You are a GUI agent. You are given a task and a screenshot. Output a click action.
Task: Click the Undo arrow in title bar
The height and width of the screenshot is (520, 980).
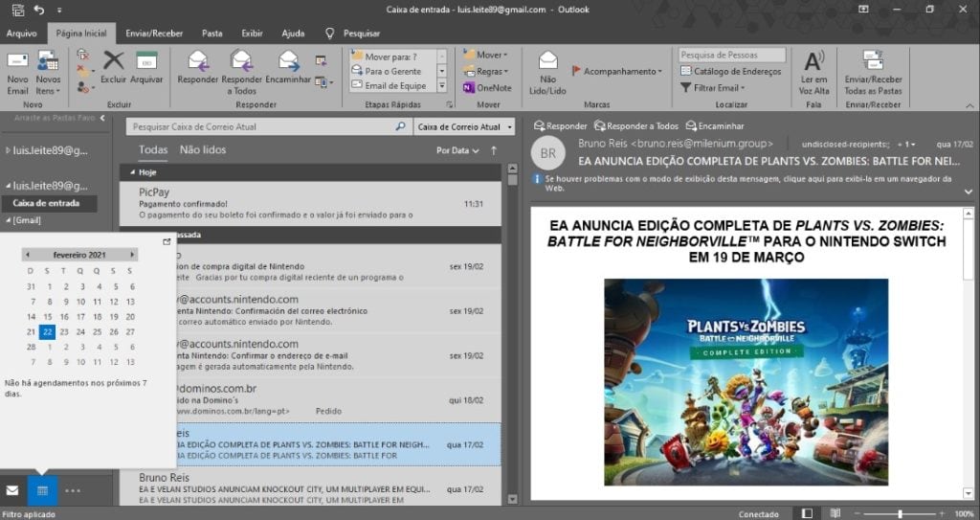tap(38, 10)
